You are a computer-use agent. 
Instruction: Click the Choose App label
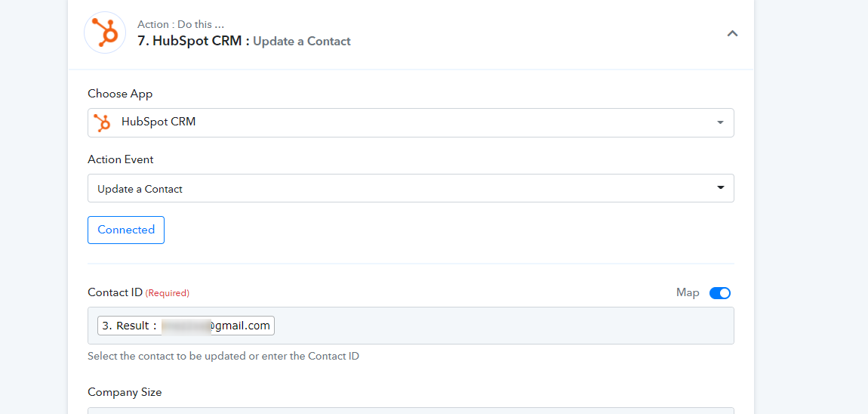tap(120, 94)
